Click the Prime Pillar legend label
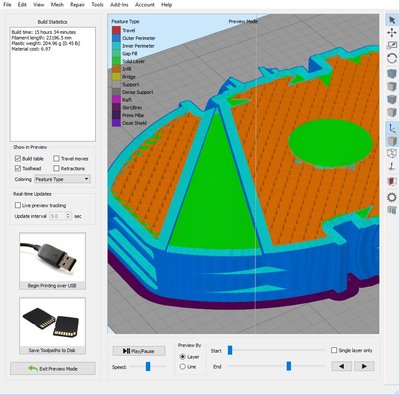The width and height of the screenshot is (400, 395). point(133,115)
